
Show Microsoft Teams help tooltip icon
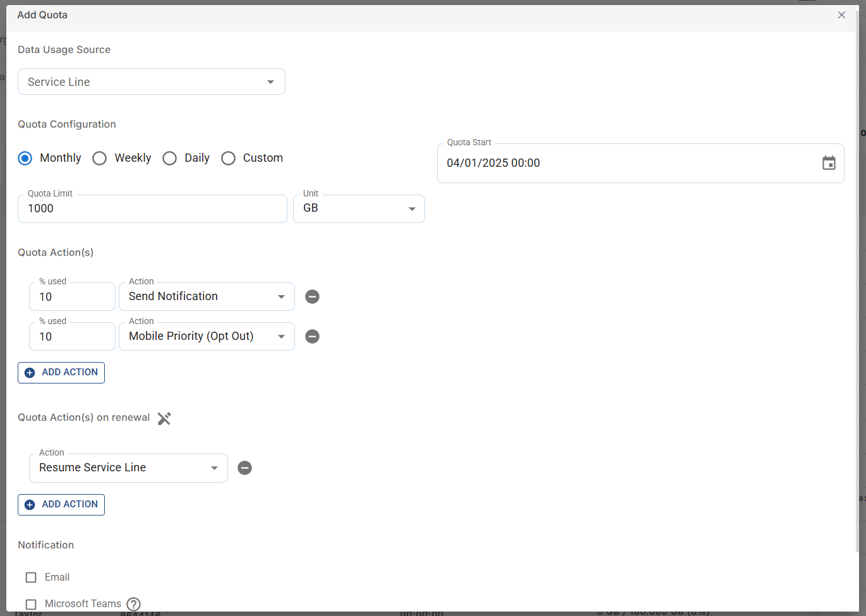[133, 604]
